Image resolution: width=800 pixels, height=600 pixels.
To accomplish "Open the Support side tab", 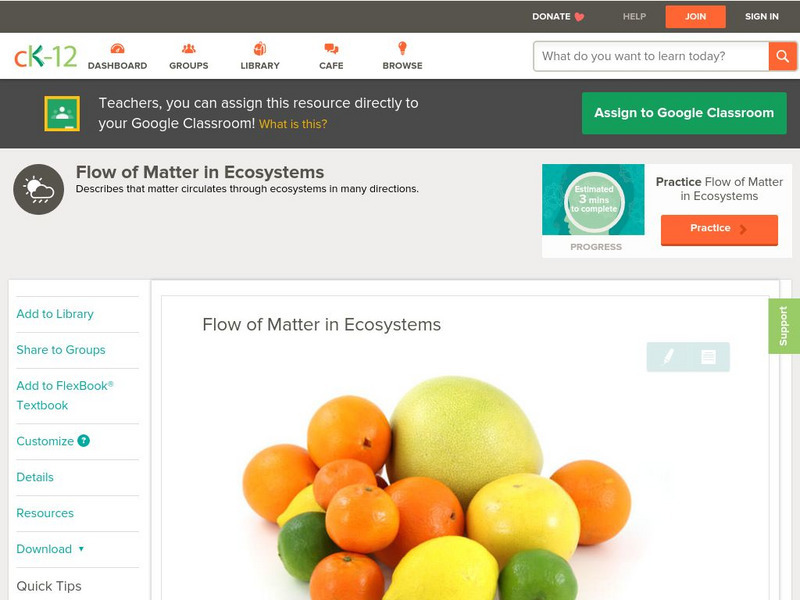I will [784, 326].
